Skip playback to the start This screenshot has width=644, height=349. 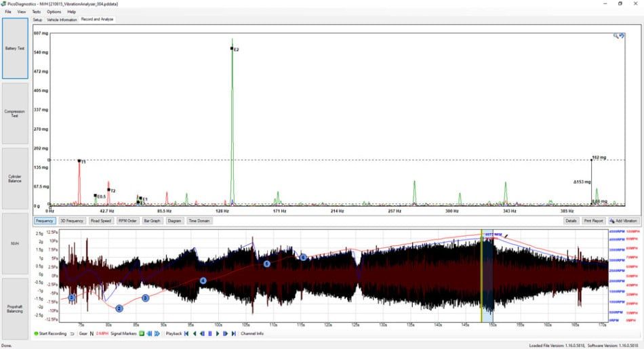click(186, 334)
